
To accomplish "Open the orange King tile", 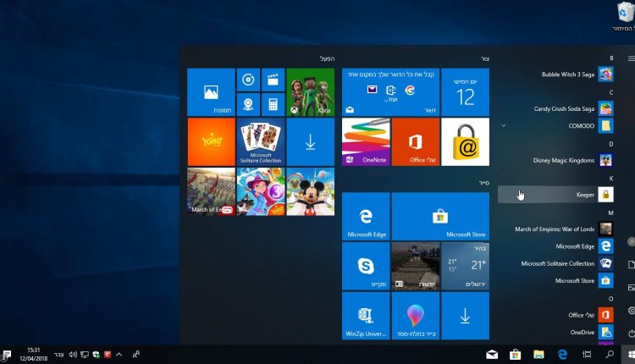I will (211, 141).
